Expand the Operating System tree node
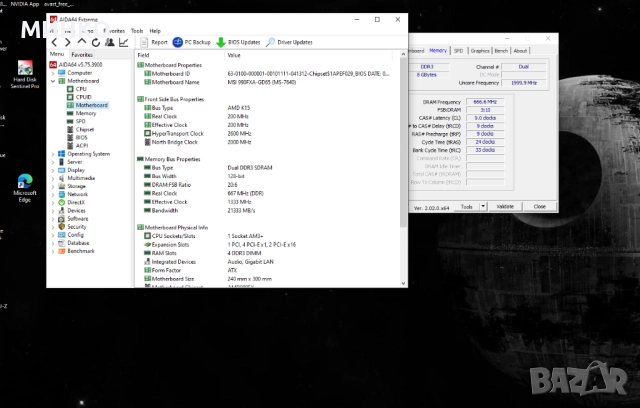The width and height of the screenshot is (640, 408). 53,154
